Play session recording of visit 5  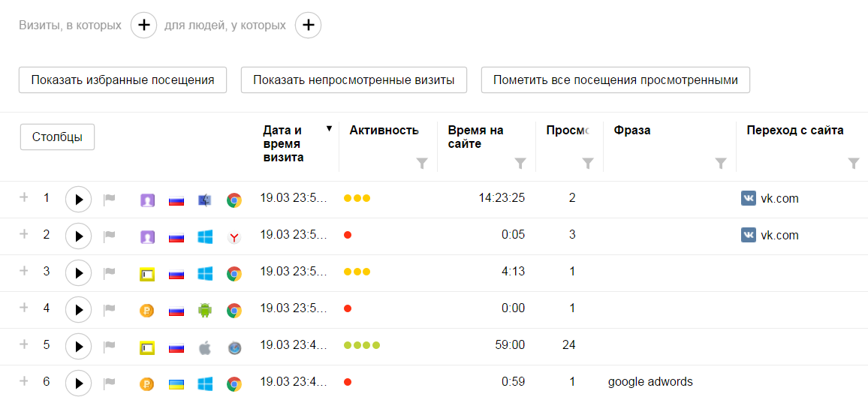pyautogui.click(x=79, y=346)
